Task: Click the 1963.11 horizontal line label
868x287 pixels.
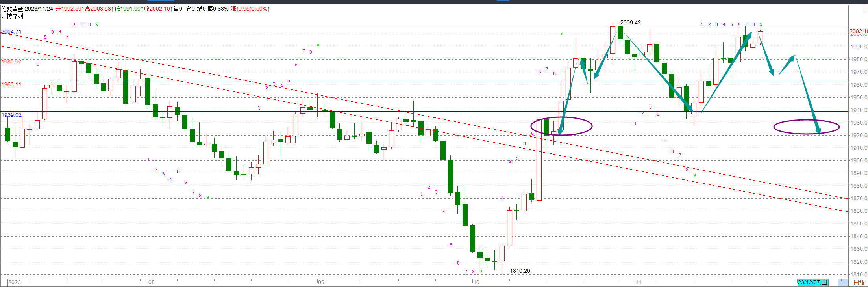Action: (x=11, y=84)
